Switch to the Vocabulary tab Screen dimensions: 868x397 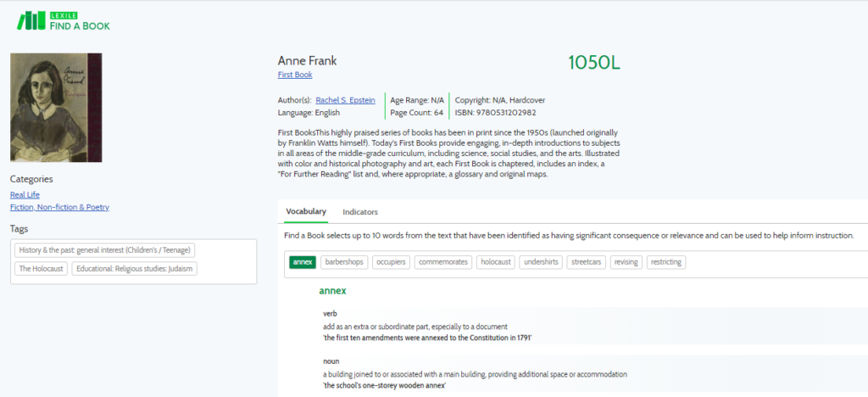[x=306, y=211]
